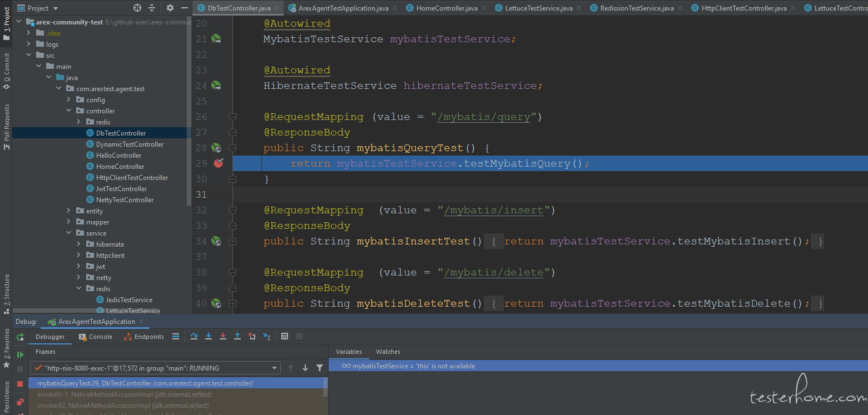Pause the program in the debug sidebar
The width and height of the screenshot is (868, 415).
(x=21, y=369)
